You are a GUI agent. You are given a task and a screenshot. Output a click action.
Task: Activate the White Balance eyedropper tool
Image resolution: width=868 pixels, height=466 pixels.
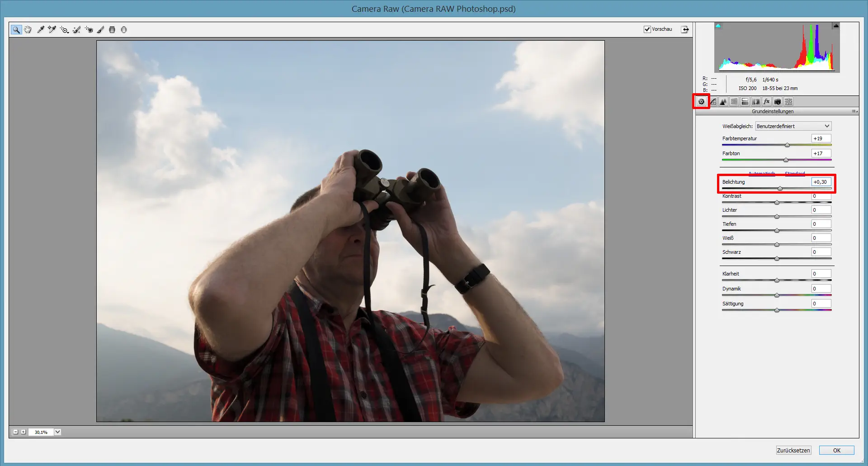40,29
